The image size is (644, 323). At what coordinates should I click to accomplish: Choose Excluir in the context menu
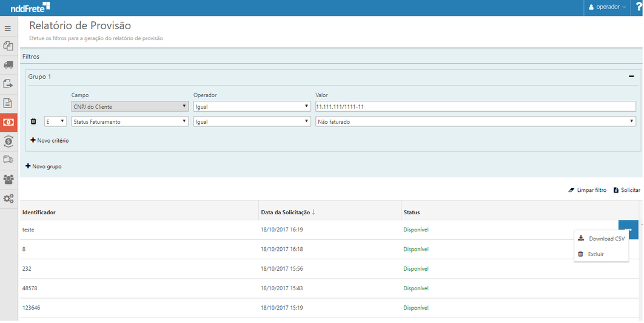tap(595, 254)
